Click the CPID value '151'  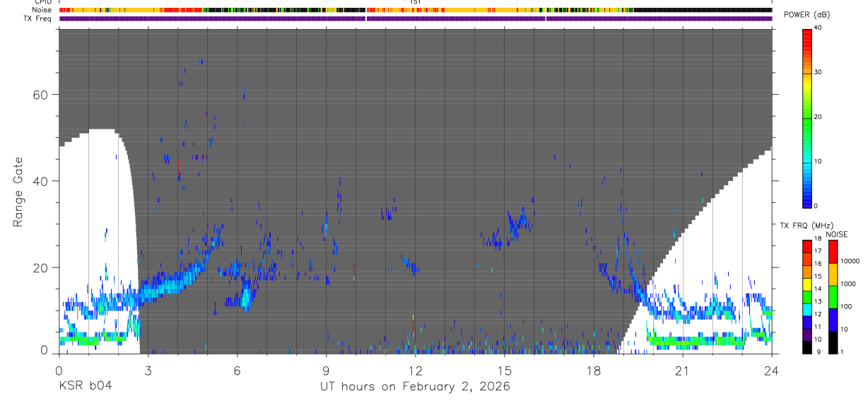coord(416,2)
